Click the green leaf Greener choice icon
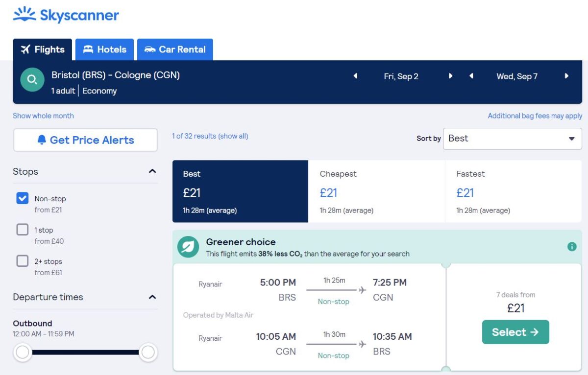Viewport: 588px width, 375px height. [x=188, y=247]
